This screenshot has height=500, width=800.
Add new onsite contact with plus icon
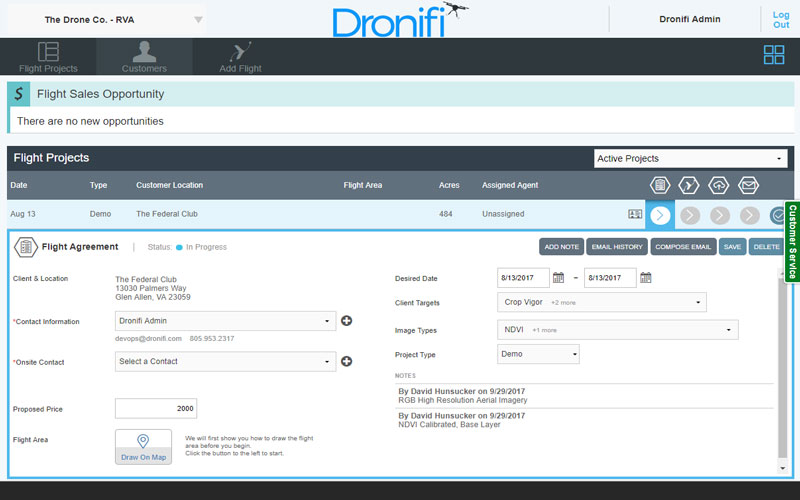click(347, 361)
